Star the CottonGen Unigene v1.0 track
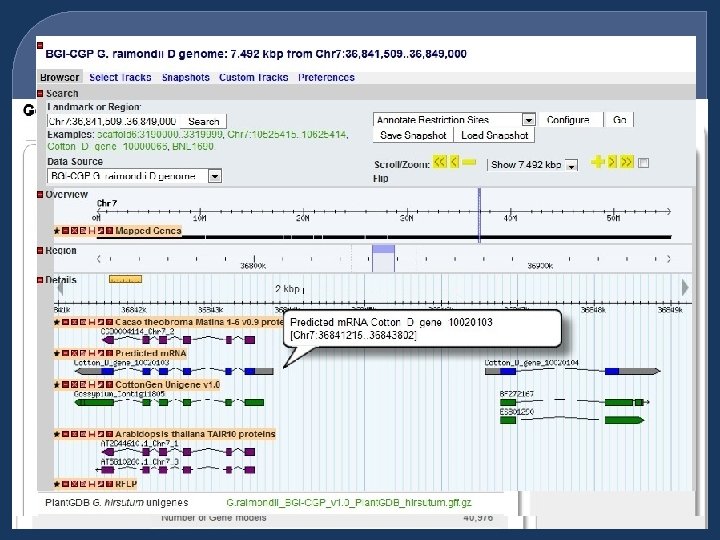 tap(57, 385)
